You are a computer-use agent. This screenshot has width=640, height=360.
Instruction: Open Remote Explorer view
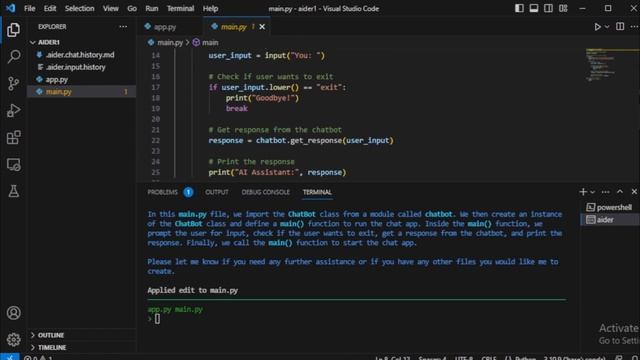(13, 164)
